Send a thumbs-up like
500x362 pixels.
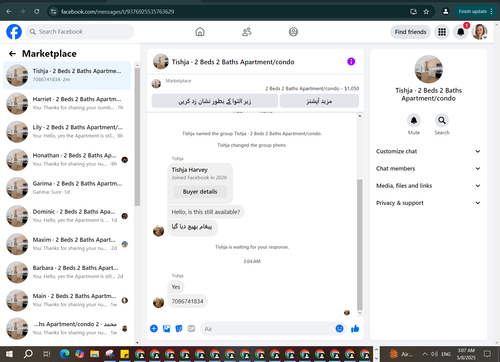tap(355, 329)
